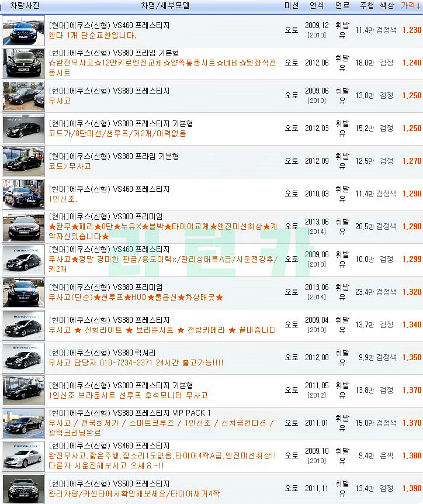
Task: Open car photo of 2010.03 VS460 1인신조 listing
Action: pyautogui.click(x=23, y=195)
